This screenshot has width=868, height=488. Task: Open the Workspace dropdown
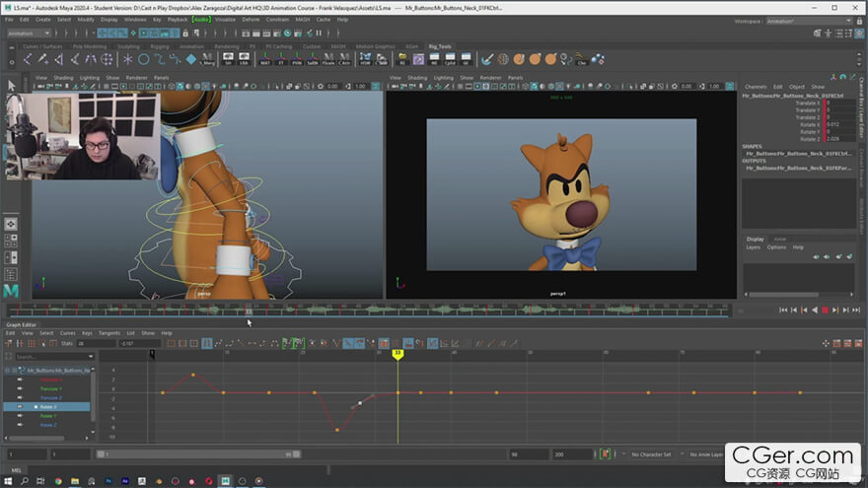809,21
